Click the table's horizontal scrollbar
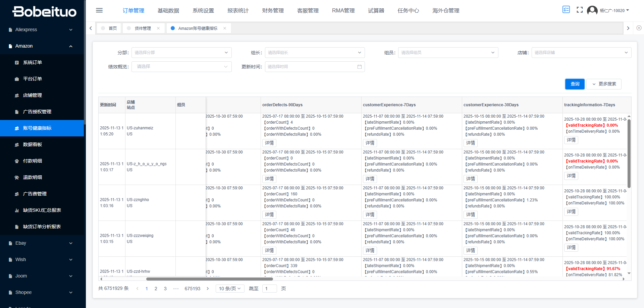The height and width of the screenshot is (308, 644). 209,279
